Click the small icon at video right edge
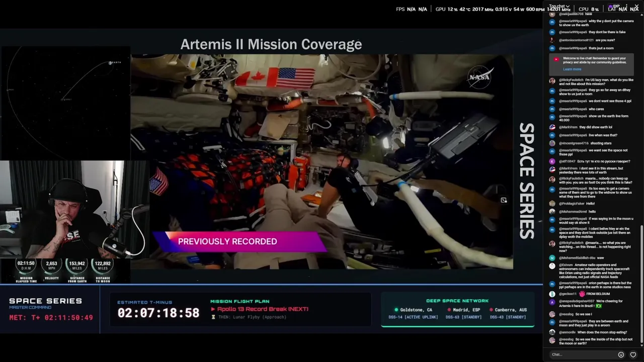644x362 pixels. [x=504, y=200]
